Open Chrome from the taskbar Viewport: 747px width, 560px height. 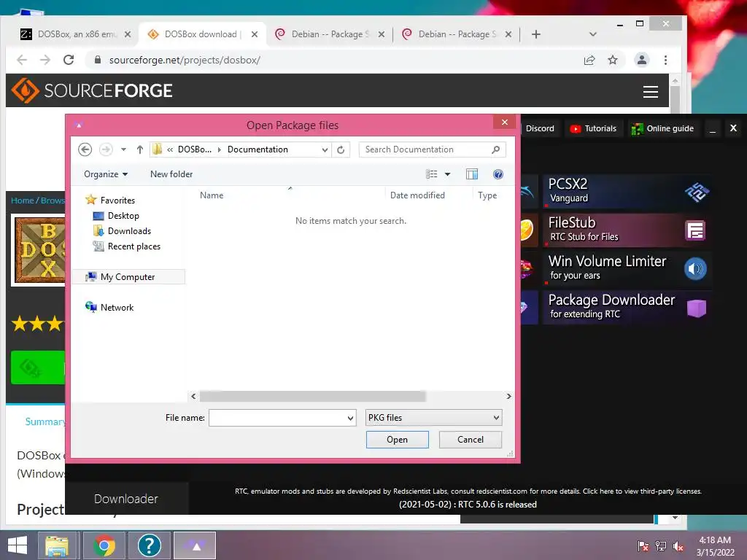coord(104,545)
